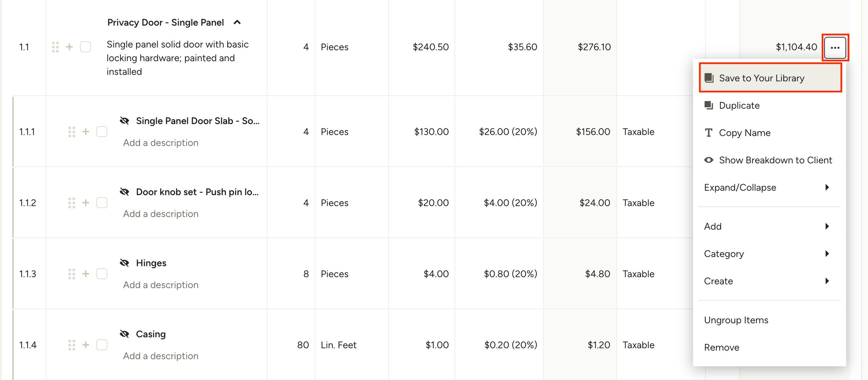The image size is (868, 380).
Task: Click drag handle for Hinges row
Action: coord(71,274)
